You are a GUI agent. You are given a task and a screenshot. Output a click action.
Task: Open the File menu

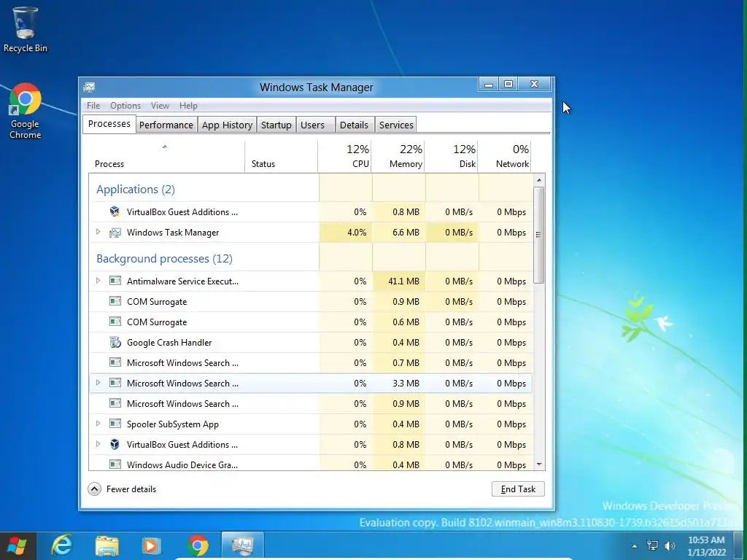tap(93, 106)
